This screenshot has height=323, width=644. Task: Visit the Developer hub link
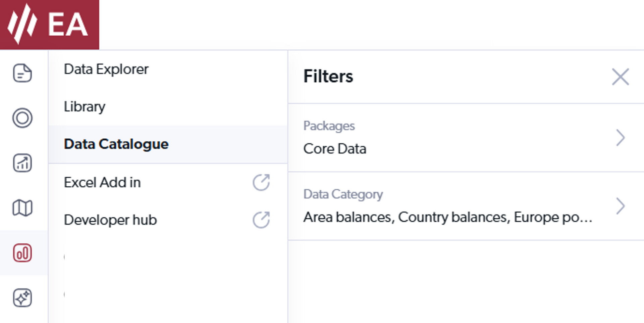click(110, 220)
